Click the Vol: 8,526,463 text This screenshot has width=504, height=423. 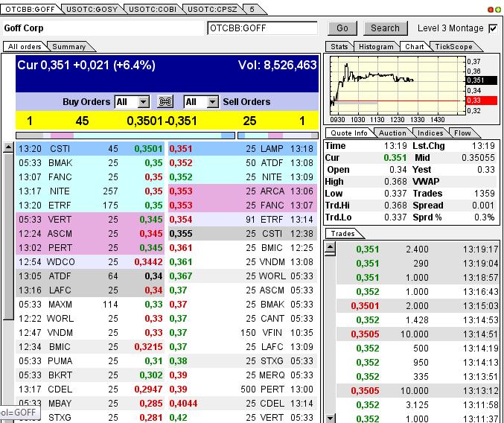(x=278, y=66)
